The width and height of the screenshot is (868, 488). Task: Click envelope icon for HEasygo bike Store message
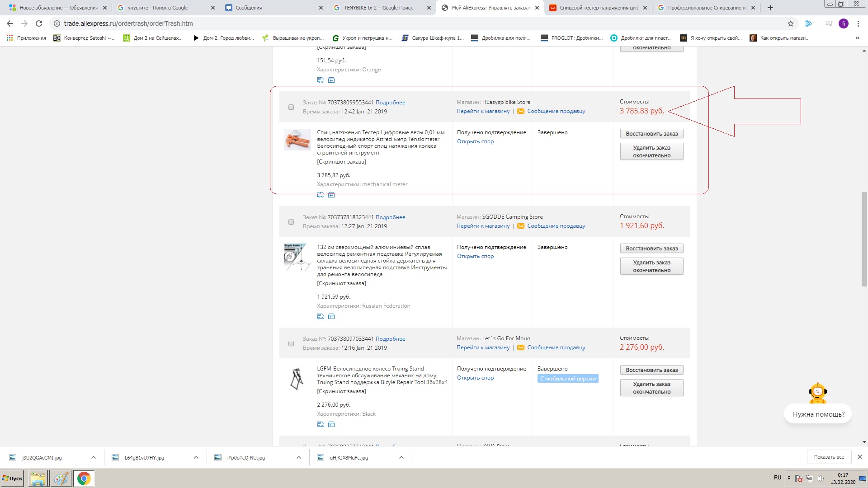point(521,111)
